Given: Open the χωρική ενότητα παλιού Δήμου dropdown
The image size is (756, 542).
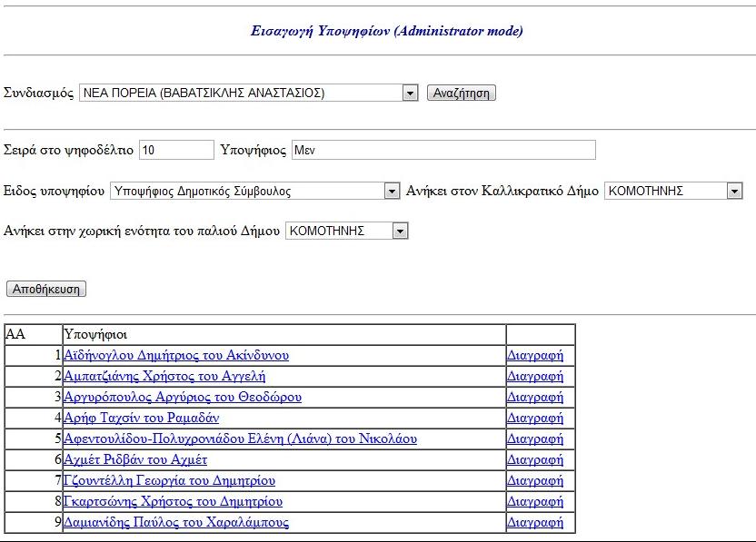Looking at the screenshot, I should coord(347,232).
